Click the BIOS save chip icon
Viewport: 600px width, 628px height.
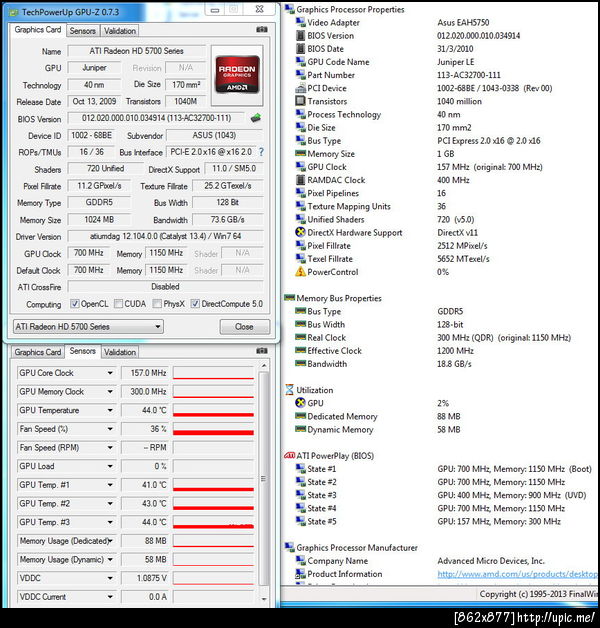coord(255,118)
